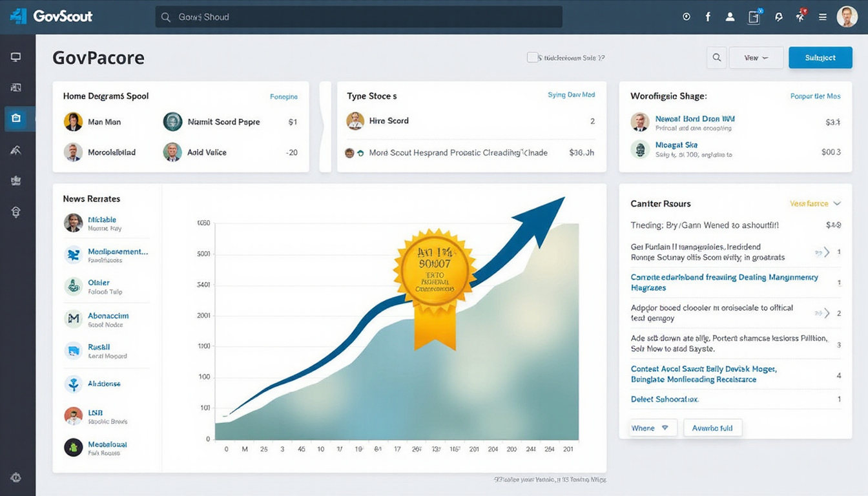Open the profile avatar thumbnail top right
868x496 pixels.
(847, 16)
